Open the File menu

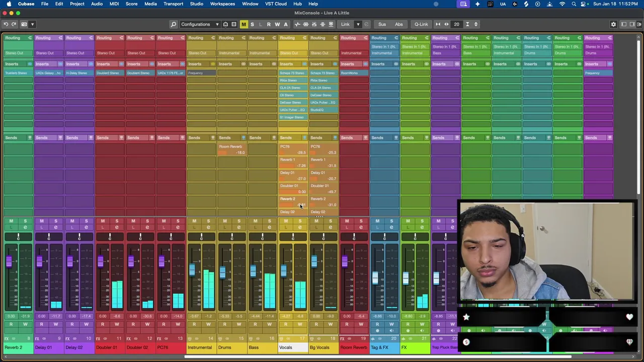45,4
